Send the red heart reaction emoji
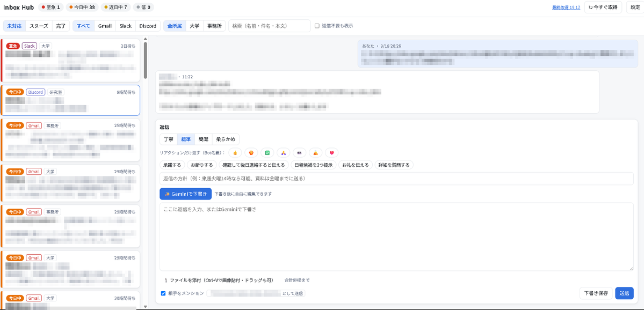The image size is (644, 310). 331,152
